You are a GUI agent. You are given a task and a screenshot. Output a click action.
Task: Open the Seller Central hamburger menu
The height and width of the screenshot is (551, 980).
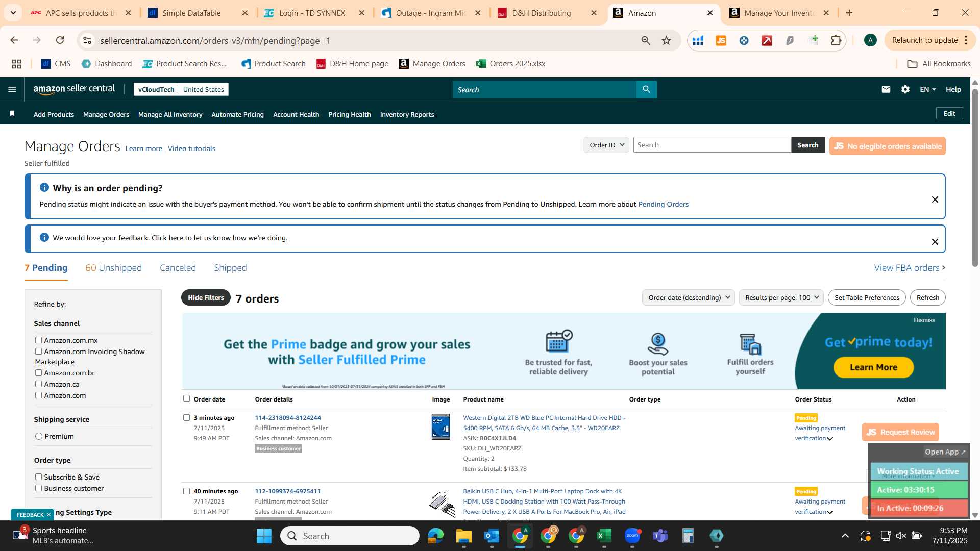coord(12,89)
